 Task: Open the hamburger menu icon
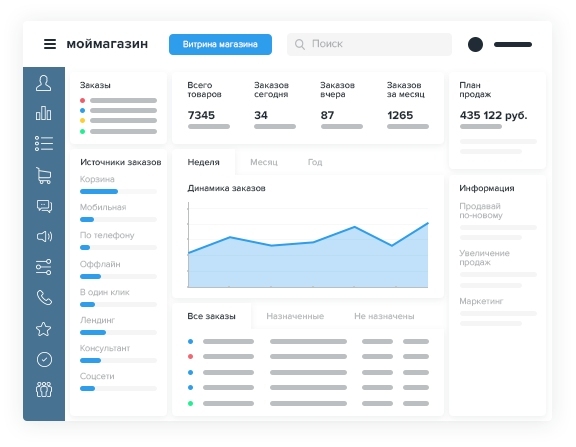coord(50,44)
